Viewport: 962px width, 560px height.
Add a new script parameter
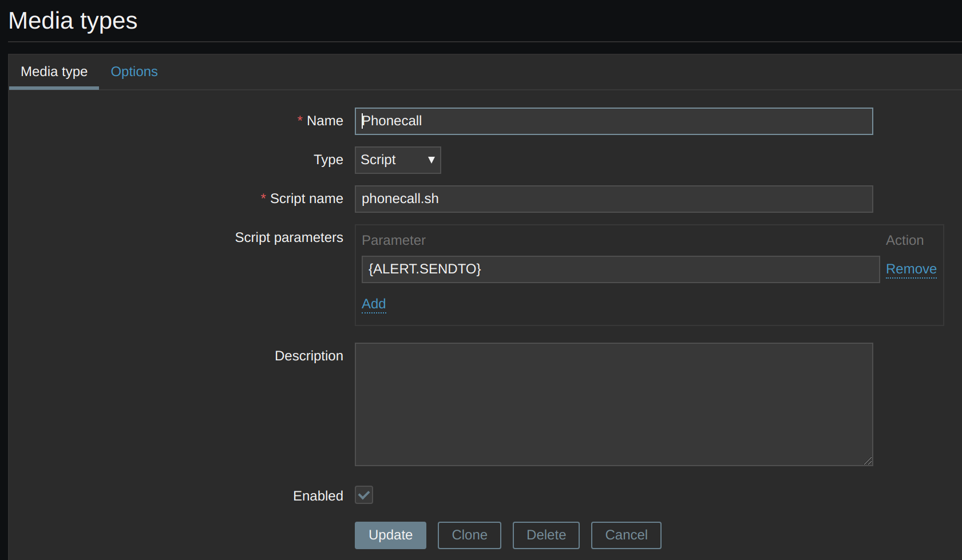coord(374,304)
